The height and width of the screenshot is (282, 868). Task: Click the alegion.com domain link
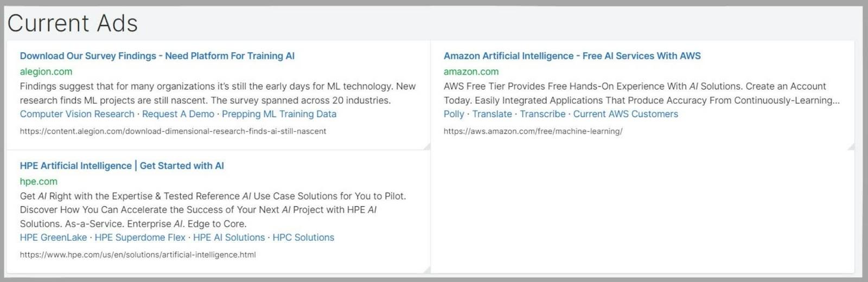(46, 72)
